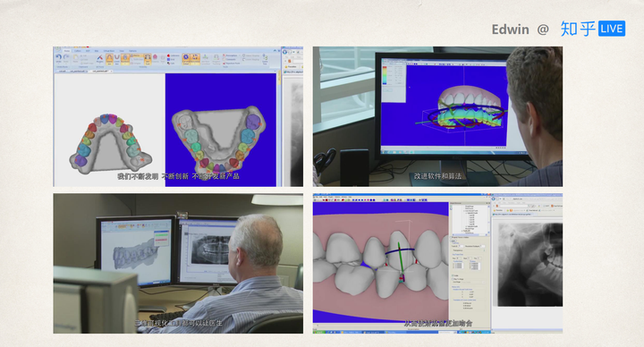Select the jaw X-ray image thumbnail
The image size is (644, 347).
(x=530, y=265)
